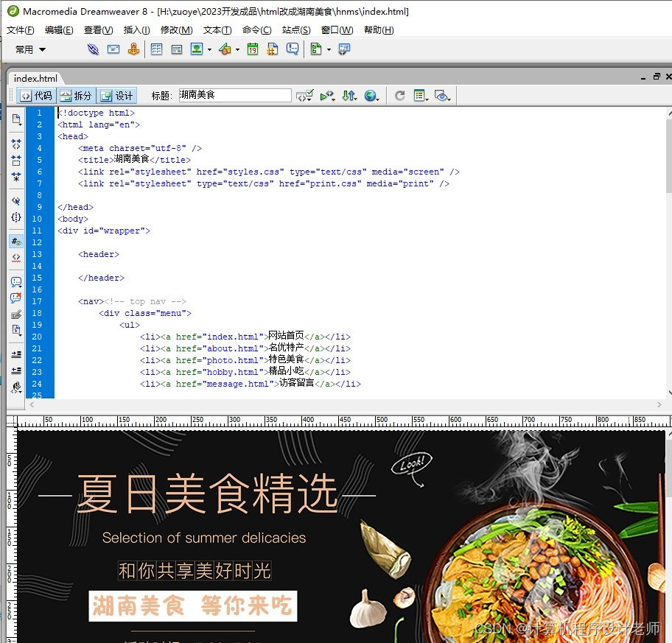Toggle Line Numbers in coding toolbar

[16, 242]
